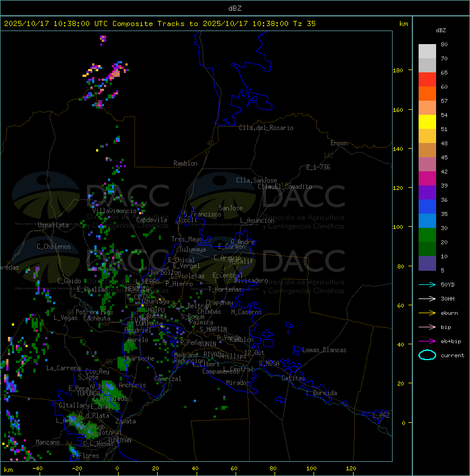The image size is (470, 476).
Task: Click the small yellow radar site marker
Action: pyautogui.click(x=142, y=305)
